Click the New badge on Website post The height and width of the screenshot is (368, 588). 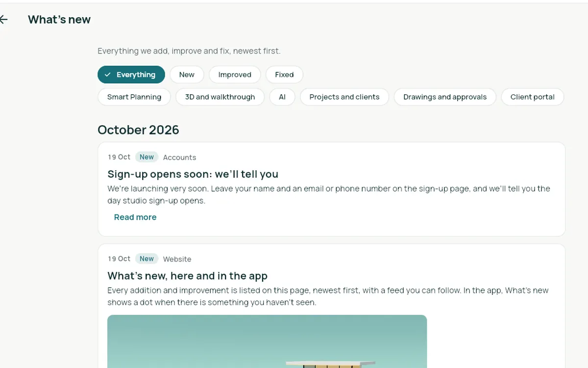147,259
